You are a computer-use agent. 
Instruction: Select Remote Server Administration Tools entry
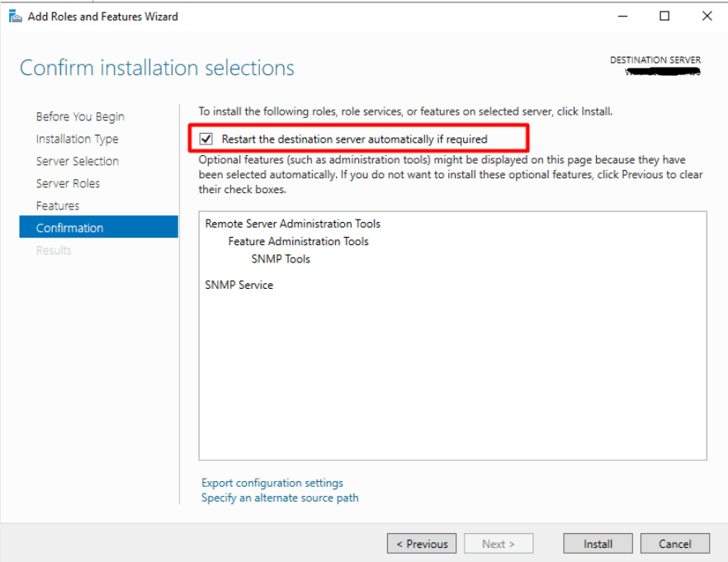(x=292, y=224)
